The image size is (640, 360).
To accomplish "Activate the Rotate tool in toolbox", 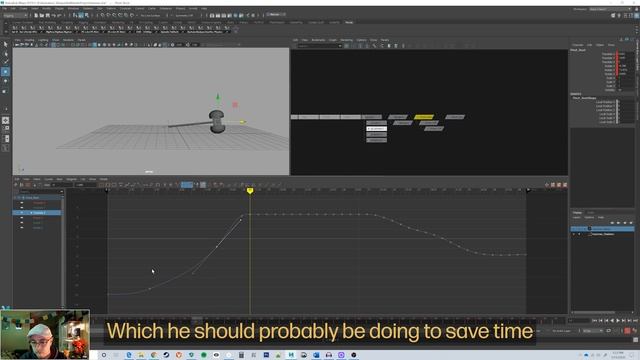I will (x=5, y=81).
